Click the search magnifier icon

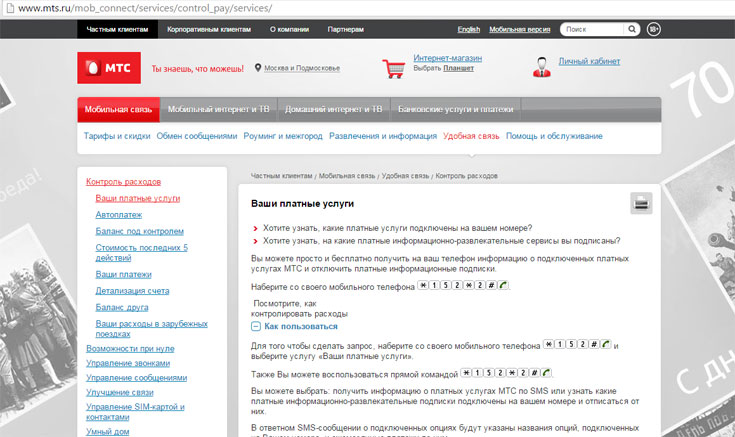pyautogui.click(x=634, y=30)
